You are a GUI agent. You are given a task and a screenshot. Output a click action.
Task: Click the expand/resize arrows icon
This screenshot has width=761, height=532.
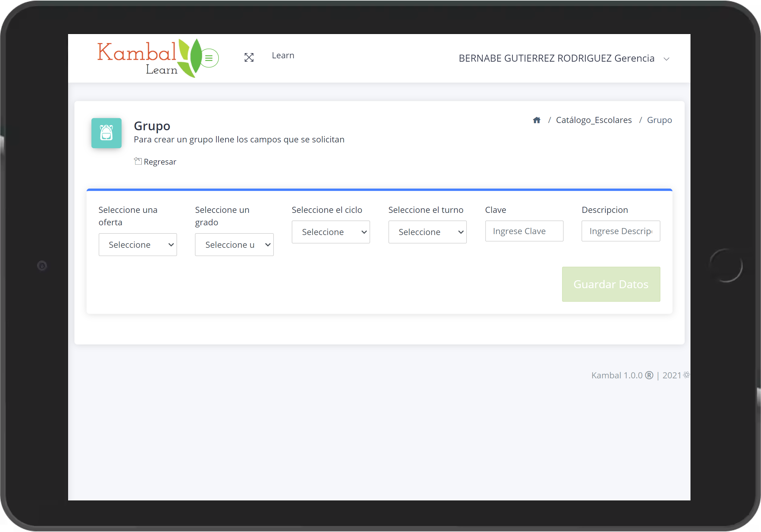(x=249, y=58)
